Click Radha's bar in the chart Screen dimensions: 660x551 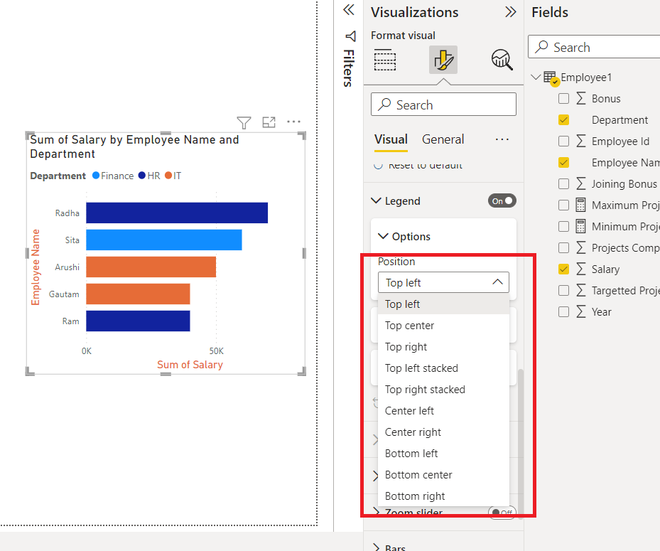point(177,213)
